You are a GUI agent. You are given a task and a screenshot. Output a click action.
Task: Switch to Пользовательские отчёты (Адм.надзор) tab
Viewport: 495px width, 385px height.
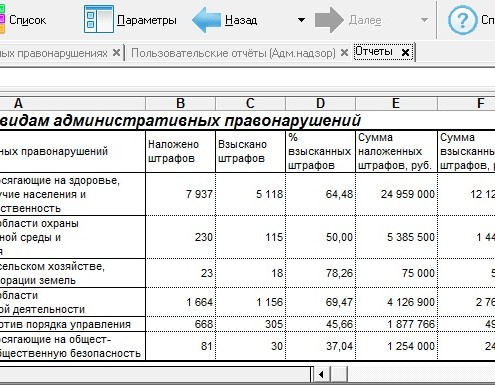(x=233, y=53)
